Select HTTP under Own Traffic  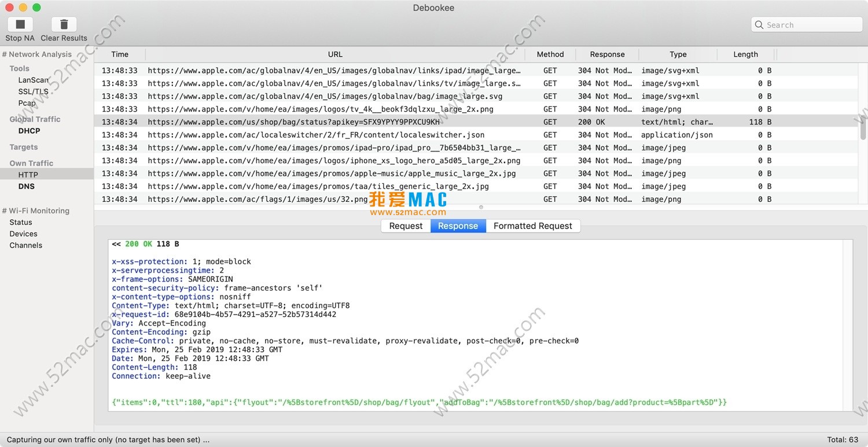[x=47, y=175]
